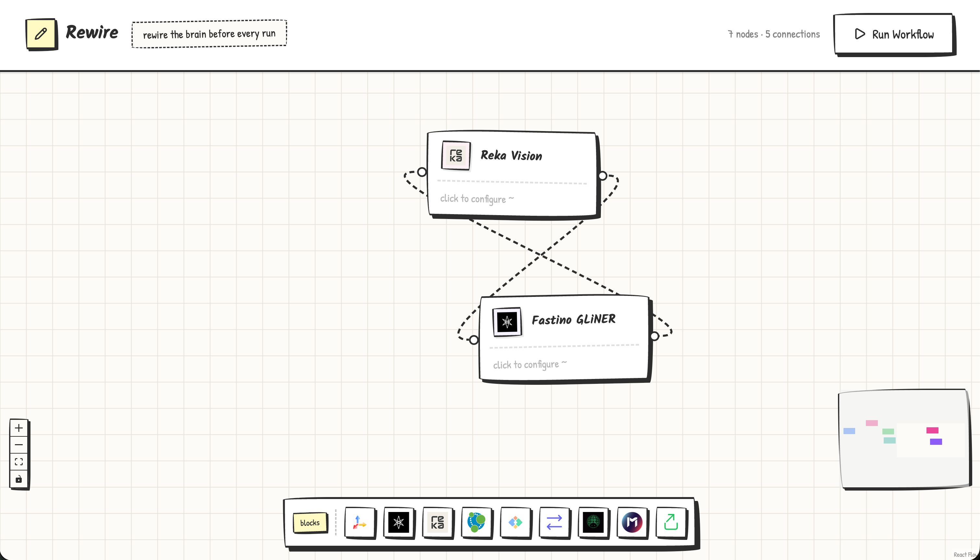The height and width of the screenshot is (560, 980).
Task: Add the colored diamonds block
Action: (x=515, y=522)
